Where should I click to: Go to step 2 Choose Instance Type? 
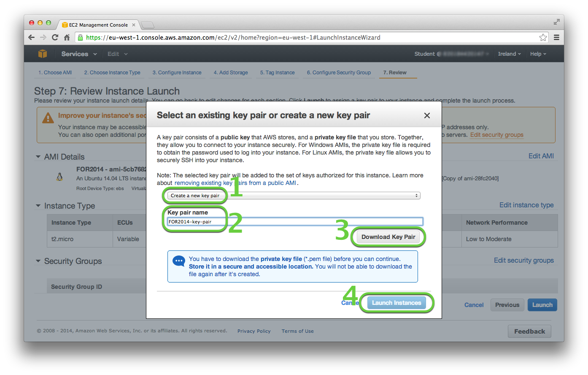(112, 73)
